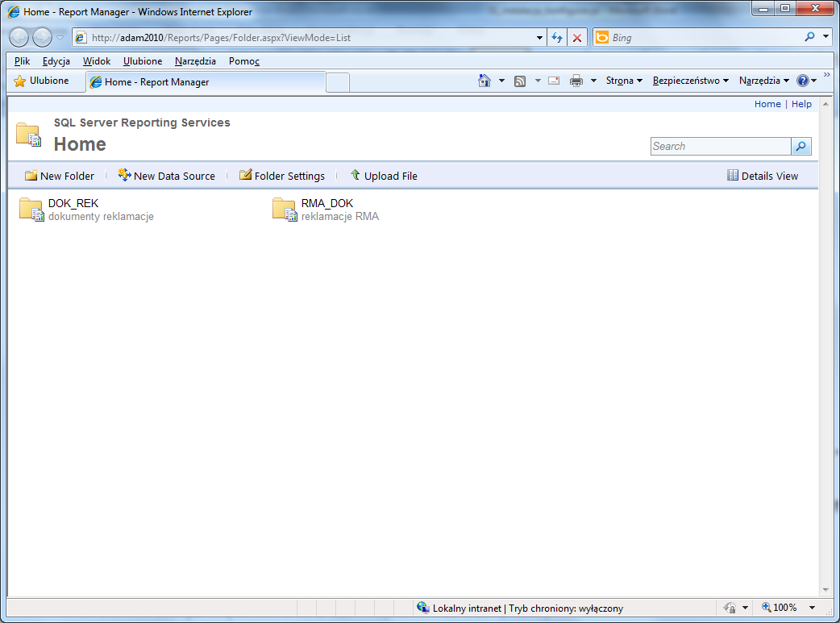This screenshot has height=623, width=840.
Task: Click the protected mode lock status icon
Action: click(x=730, y=608)
